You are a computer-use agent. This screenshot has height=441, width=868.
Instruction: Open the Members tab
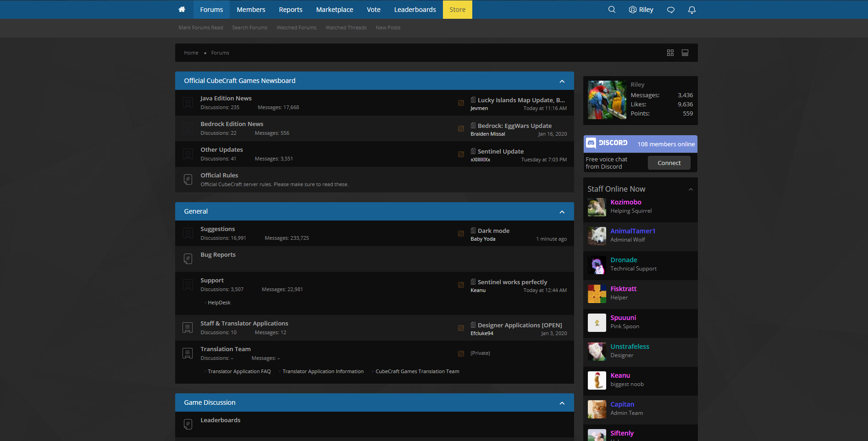pos(251,10)
